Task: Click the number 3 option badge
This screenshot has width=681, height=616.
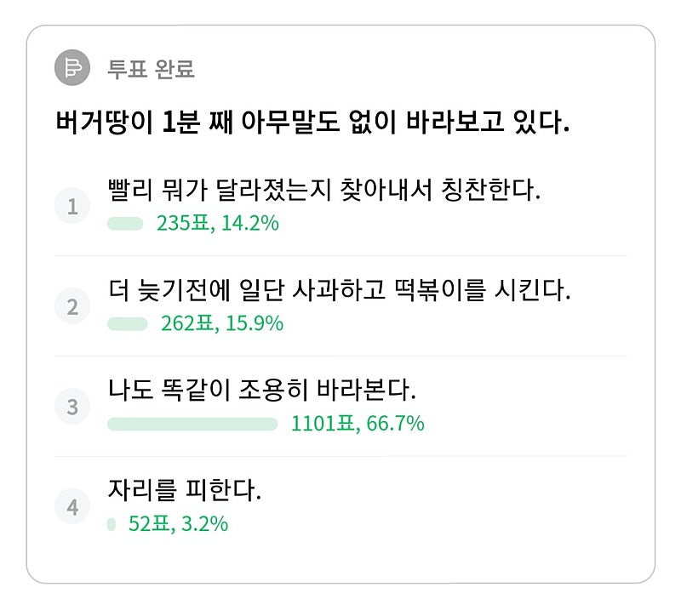Action: click(72, 407)
